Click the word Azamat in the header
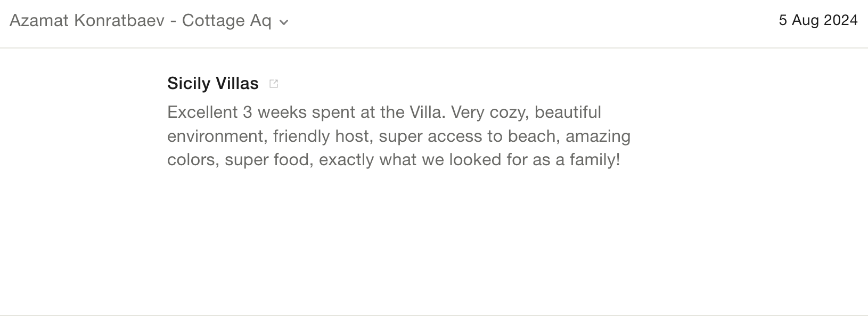This screenshot has height=323, width=868. tap(39, 21)
